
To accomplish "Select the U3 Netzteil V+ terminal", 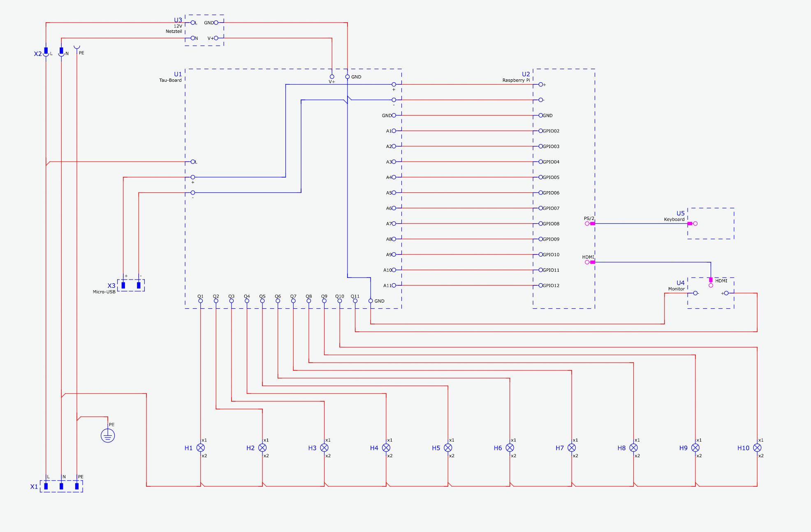I will tap(216, 38).
